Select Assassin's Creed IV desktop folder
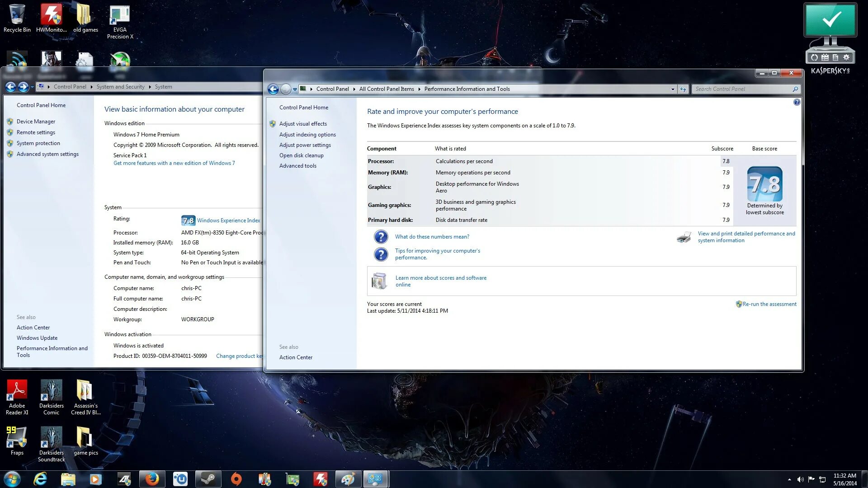 pyautogui.click(x=85, y=398)
